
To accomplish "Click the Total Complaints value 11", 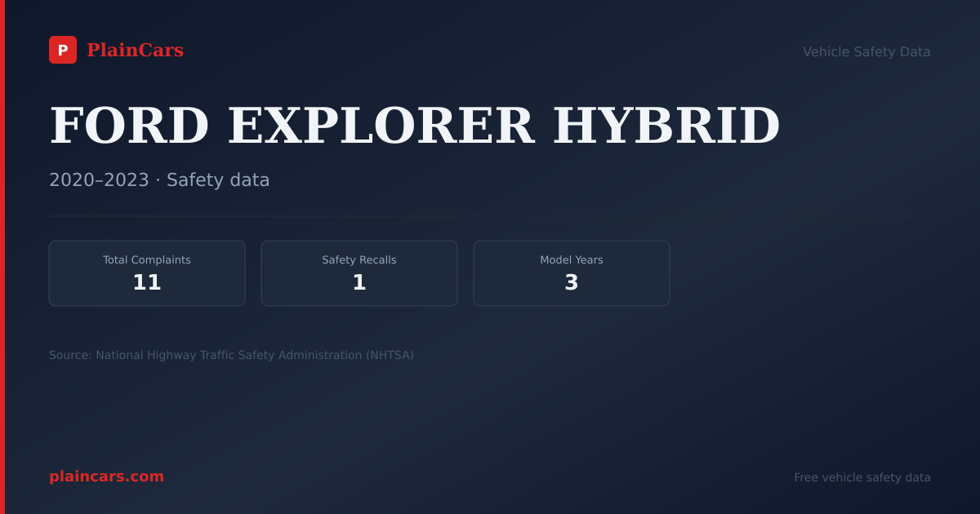I will (x=147, y=282).
